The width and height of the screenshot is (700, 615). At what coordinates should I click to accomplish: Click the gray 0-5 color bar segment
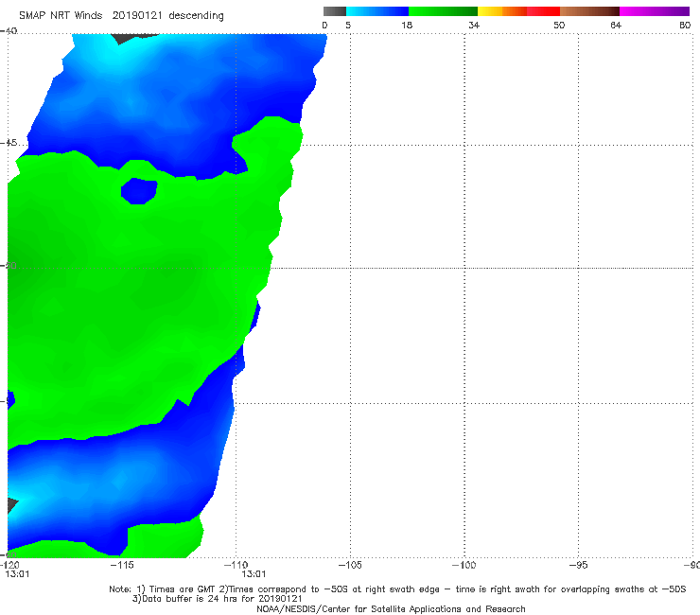335,11
